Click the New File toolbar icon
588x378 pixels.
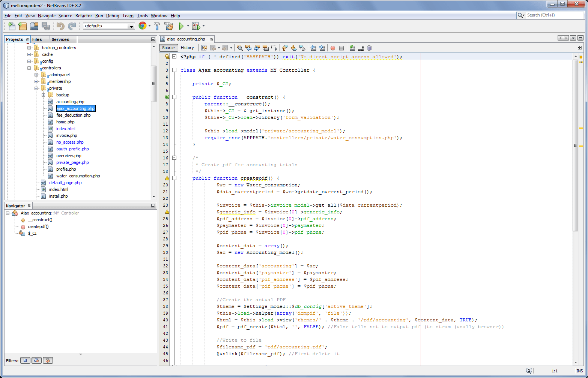[x=12, y=26]
